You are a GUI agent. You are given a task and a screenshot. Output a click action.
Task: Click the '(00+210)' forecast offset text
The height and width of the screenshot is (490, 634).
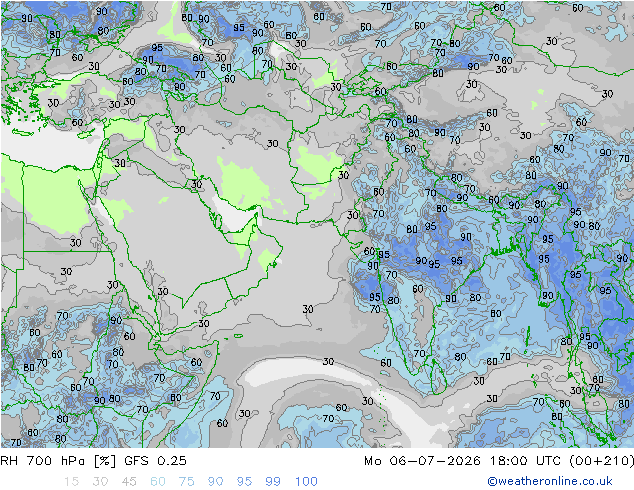(x=601, y=460)
